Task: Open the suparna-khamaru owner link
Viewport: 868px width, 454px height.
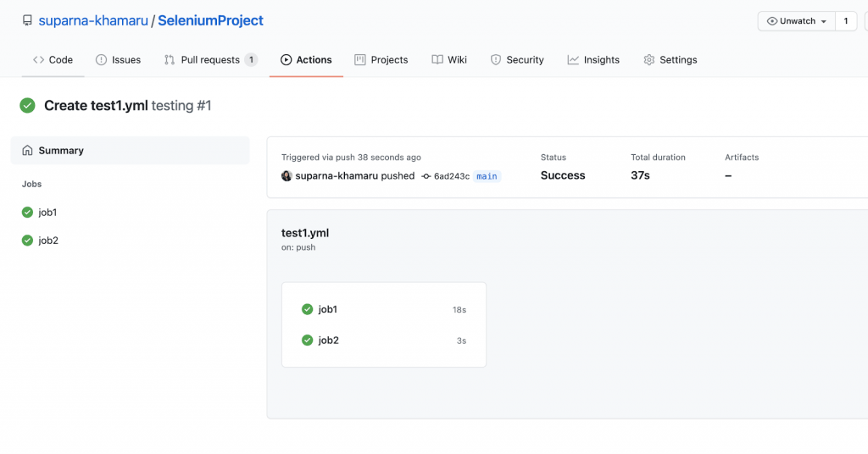Action: (93, 20)
